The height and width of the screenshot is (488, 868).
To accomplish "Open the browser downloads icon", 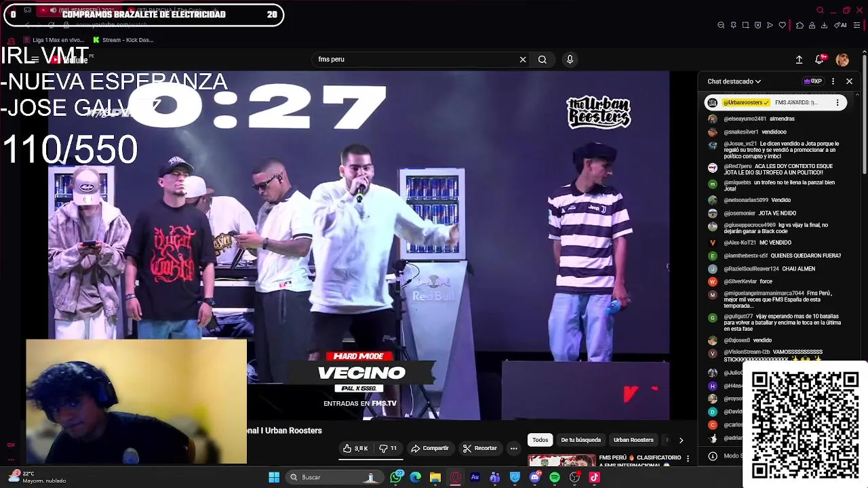I will [x=824, y=25].
